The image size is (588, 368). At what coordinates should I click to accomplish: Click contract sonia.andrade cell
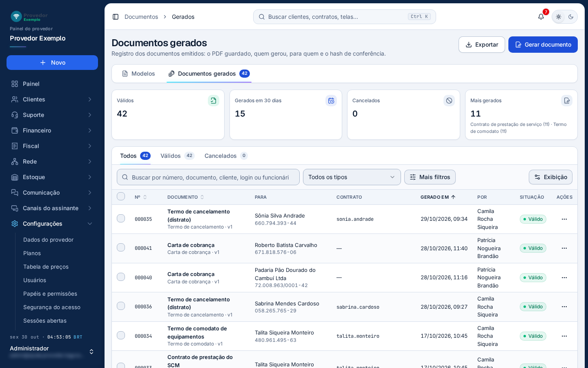(355, 219)
